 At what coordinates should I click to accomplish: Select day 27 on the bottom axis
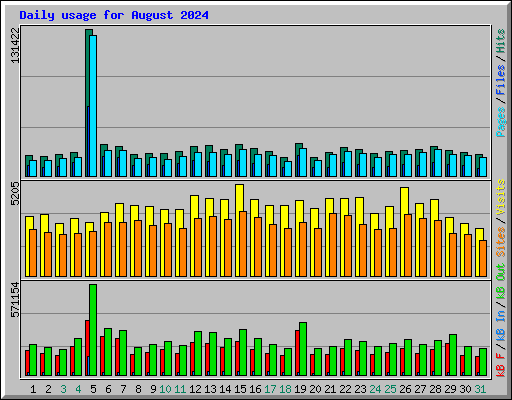(x=420, y=389)
